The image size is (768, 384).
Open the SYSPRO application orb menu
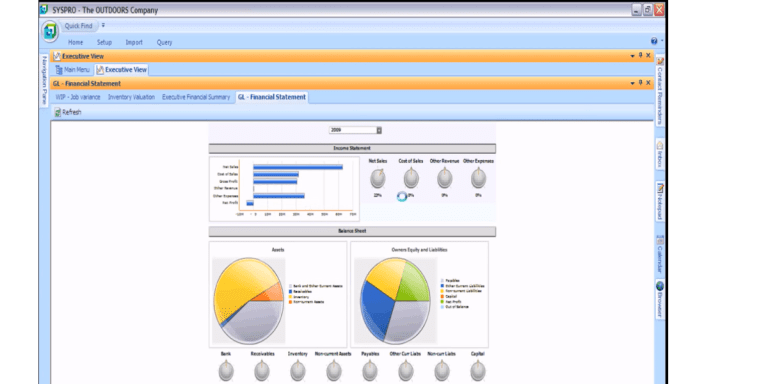[50, 32]
